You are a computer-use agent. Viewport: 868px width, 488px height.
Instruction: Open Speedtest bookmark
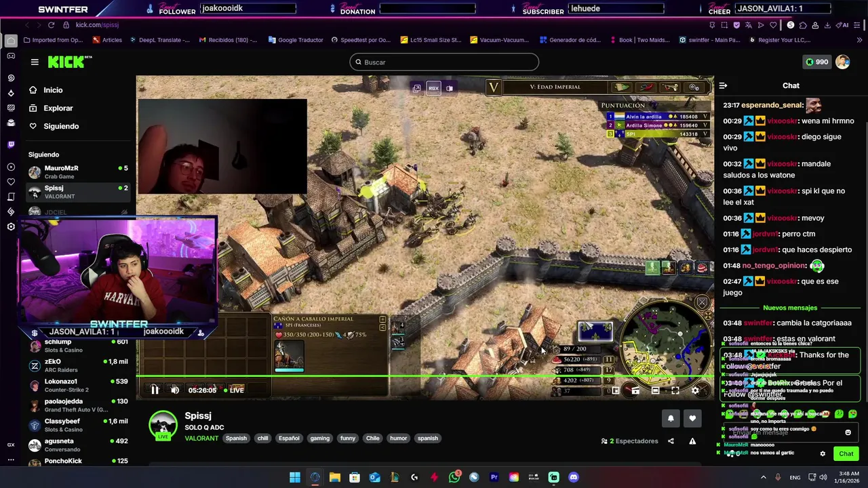[361, 40]
